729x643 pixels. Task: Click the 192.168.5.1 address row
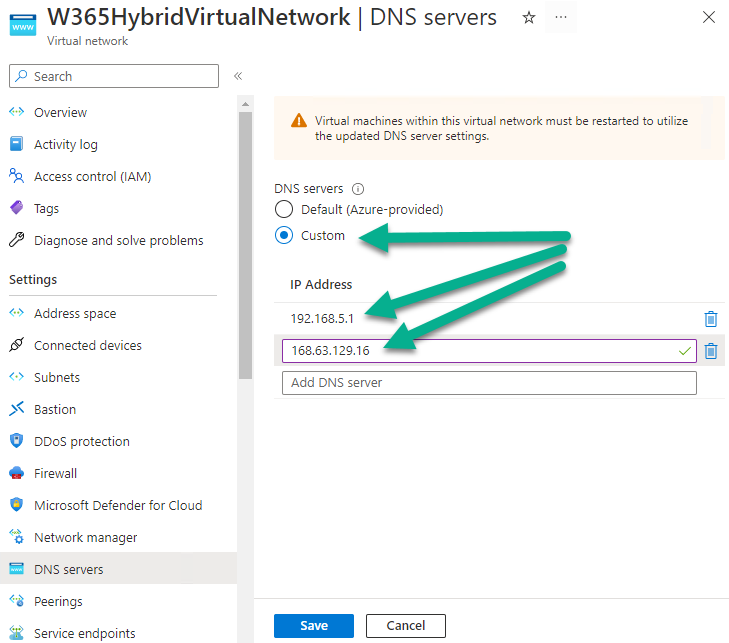499,318
